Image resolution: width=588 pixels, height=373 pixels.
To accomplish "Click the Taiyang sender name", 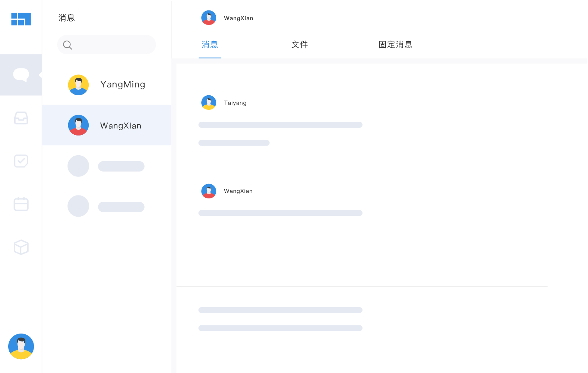I will coord(235,103).
